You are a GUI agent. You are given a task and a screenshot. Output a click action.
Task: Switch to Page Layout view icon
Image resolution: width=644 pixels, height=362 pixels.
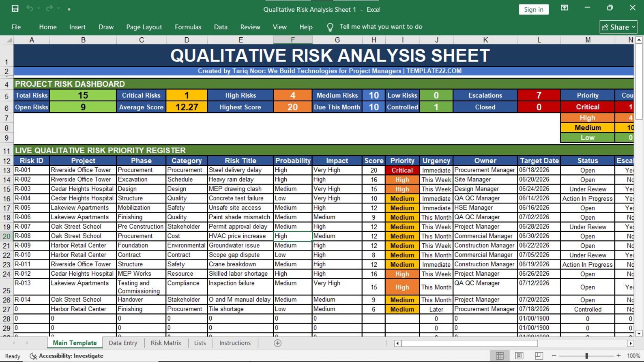(519, 356)
